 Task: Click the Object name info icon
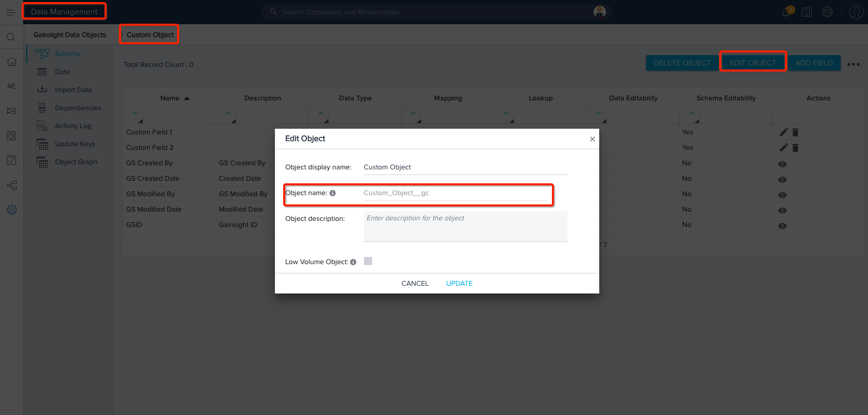click(x=333, y=193)
